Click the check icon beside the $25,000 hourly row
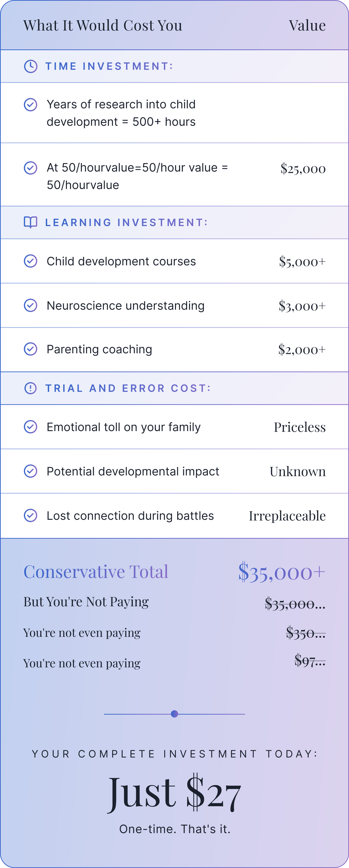Screen dimensions: 349x868 [31, 168]
